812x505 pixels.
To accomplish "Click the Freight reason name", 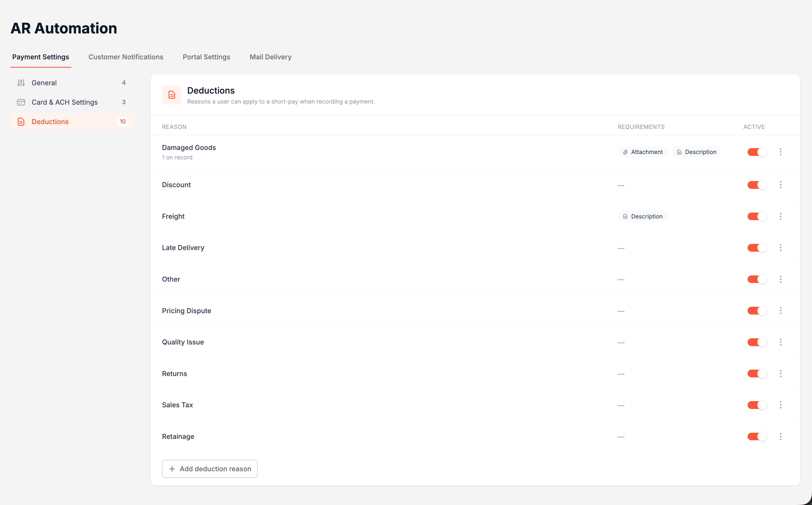I will [173, 216].
